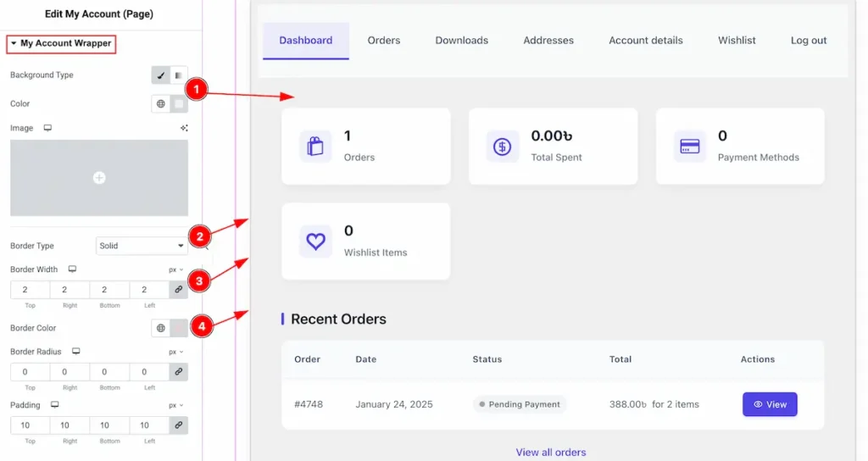Open the px unit selector for Padding
868x461 pixels.
point(175,405)
